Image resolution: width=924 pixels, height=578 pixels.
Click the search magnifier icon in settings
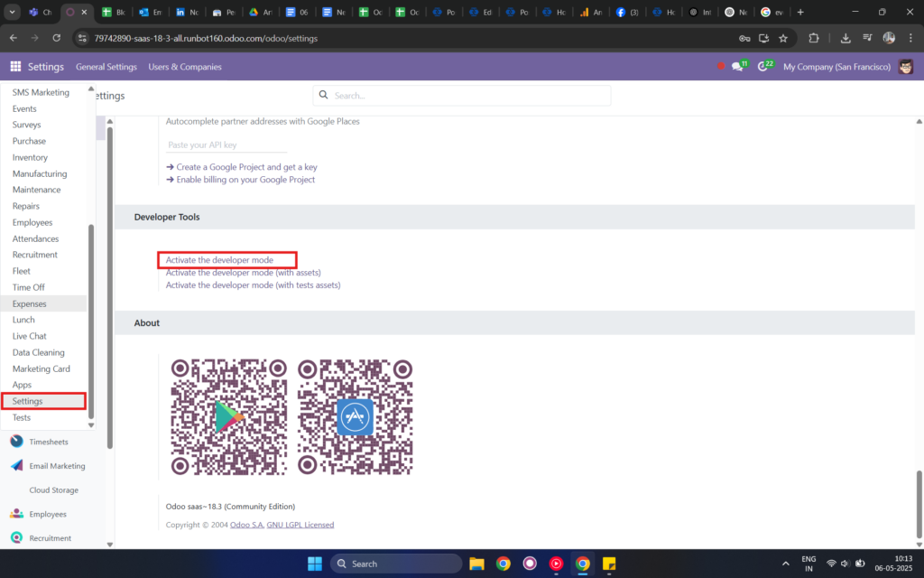tap(324, 95)
